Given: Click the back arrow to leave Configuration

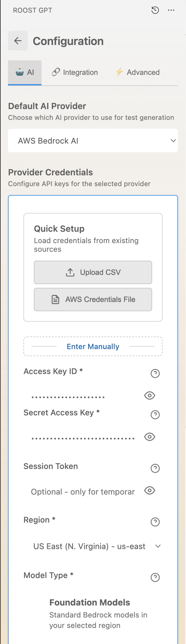Looking at the screenshot, I should tap(18, 40).
